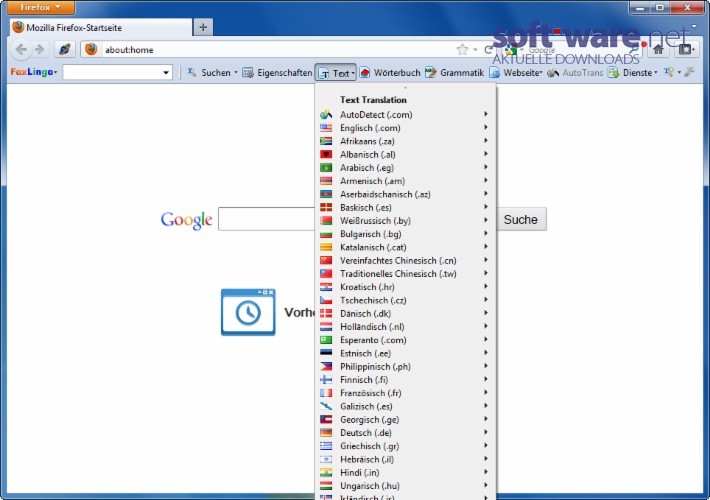The height and width of the screenshot is (500, 710).
Task: Select Afrikaans (.za) menu entry
Action: (405, 141)
